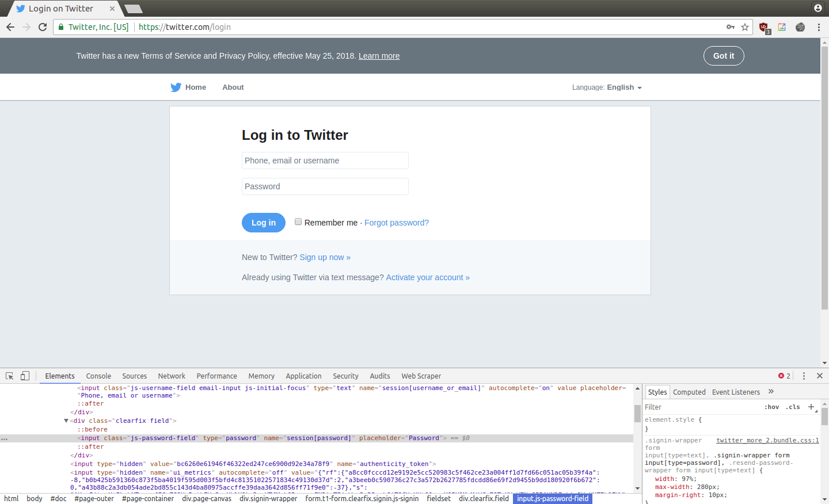Click the Forgot password? link
Image resolution: width=829 pixels, height=504 pixels.
tap(397, 223)
